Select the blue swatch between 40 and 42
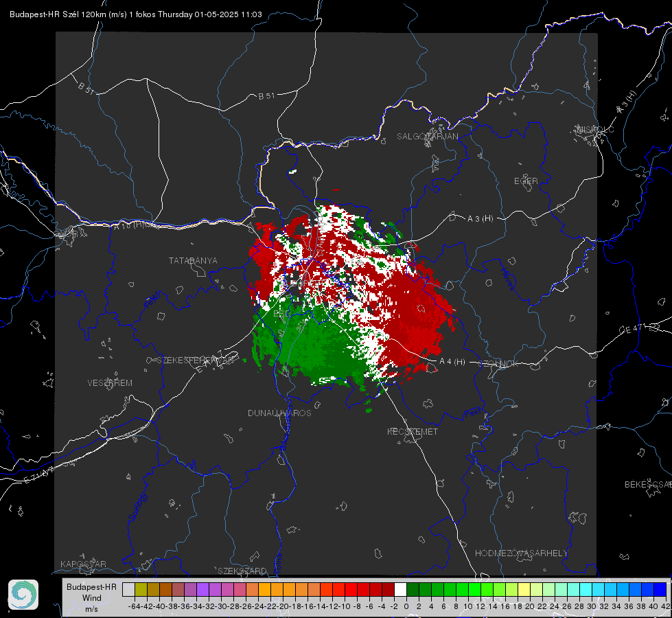The image size is (672, 618). coord(660,590)
